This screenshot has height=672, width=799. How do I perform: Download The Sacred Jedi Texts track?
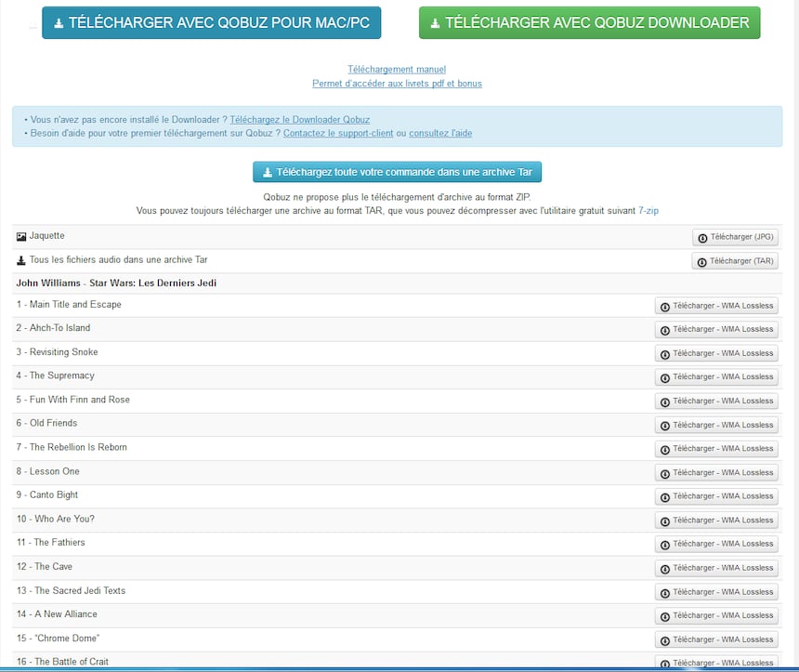coord(716,592)
